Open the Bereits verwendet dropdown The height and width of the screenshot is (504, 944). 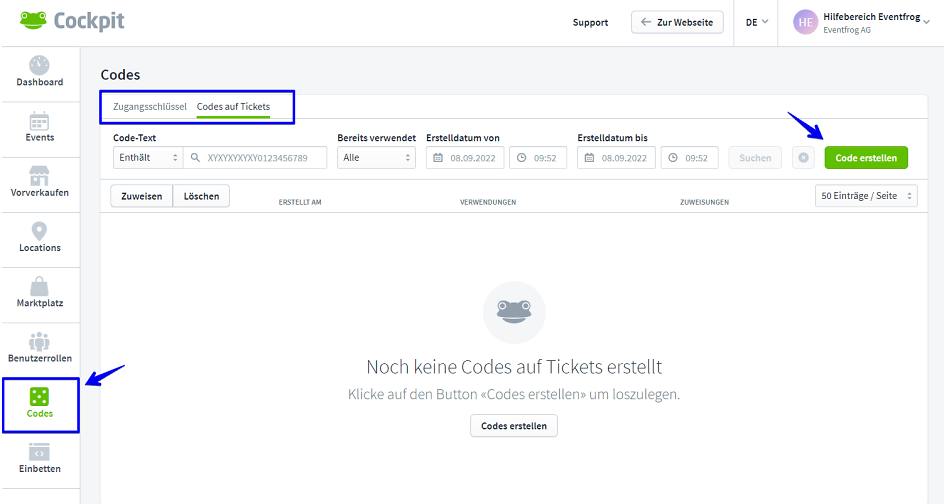(376, 158)
